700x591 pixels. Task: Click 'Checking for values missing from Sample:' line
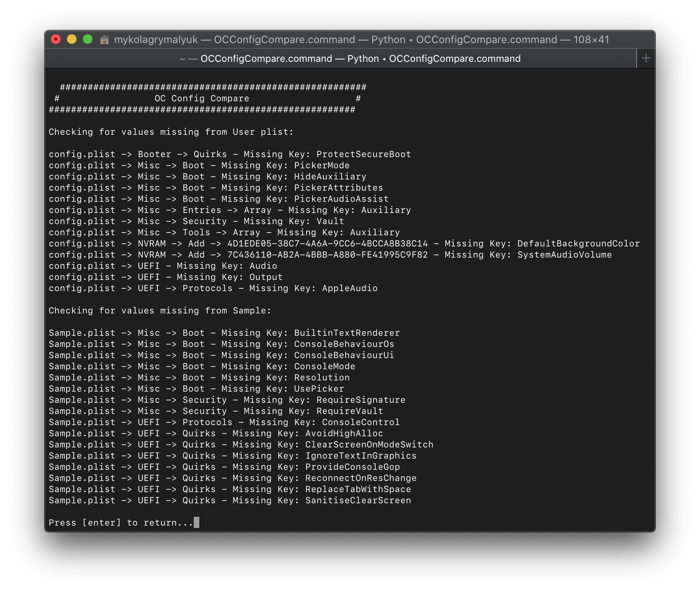(160, 311)
